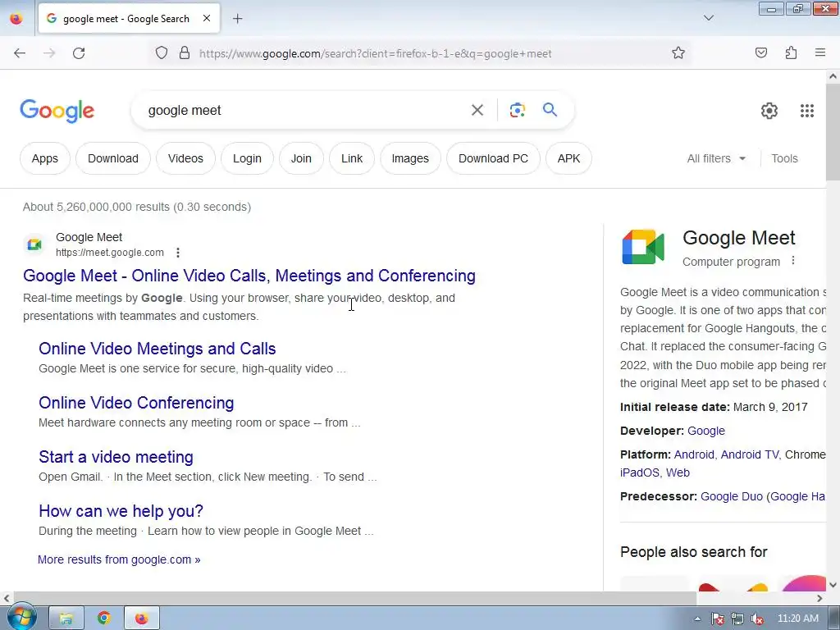The height and width of the screenshot is (630, 840).
Task: Open the Extensions puzzle icon
Action: pos(791,53)
